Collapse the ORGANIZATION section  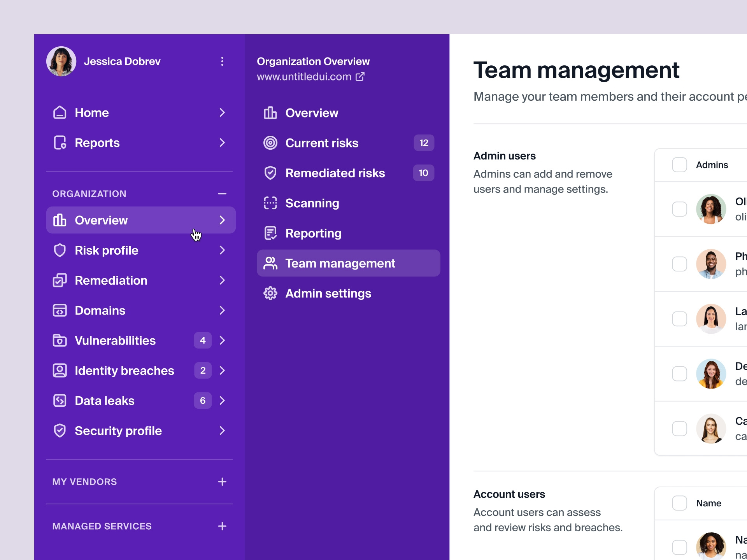click(222, 194)
